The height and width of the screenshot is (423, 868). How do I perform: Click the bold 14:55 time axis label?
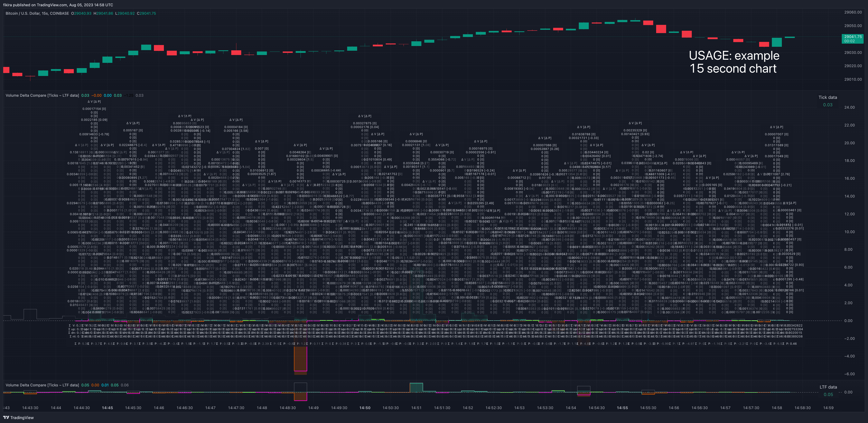(x=622, y=408)
